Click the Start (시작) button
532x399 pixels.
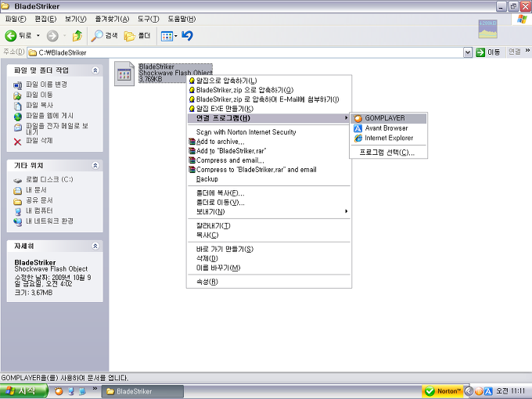pyautogui.click(x=23, y=391)
